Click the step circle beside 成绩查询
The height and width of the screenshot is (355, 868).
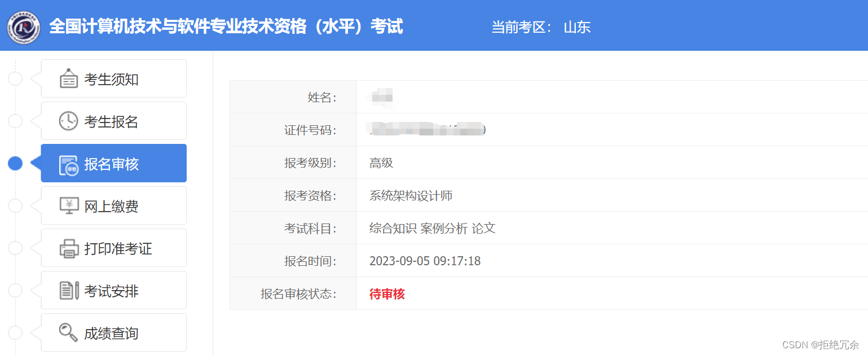15,333
